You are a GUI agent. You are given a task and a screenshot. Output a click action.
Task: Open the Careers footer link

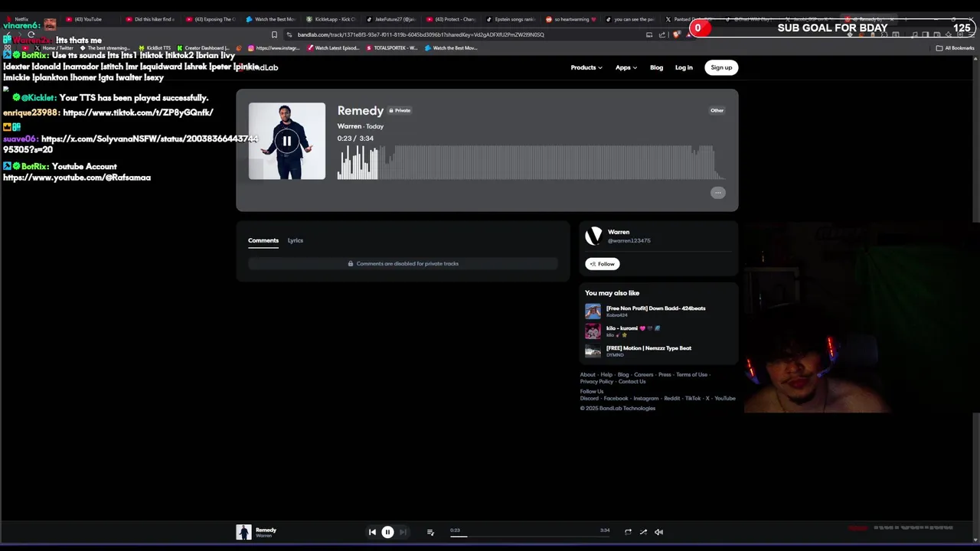coord(644,375)
